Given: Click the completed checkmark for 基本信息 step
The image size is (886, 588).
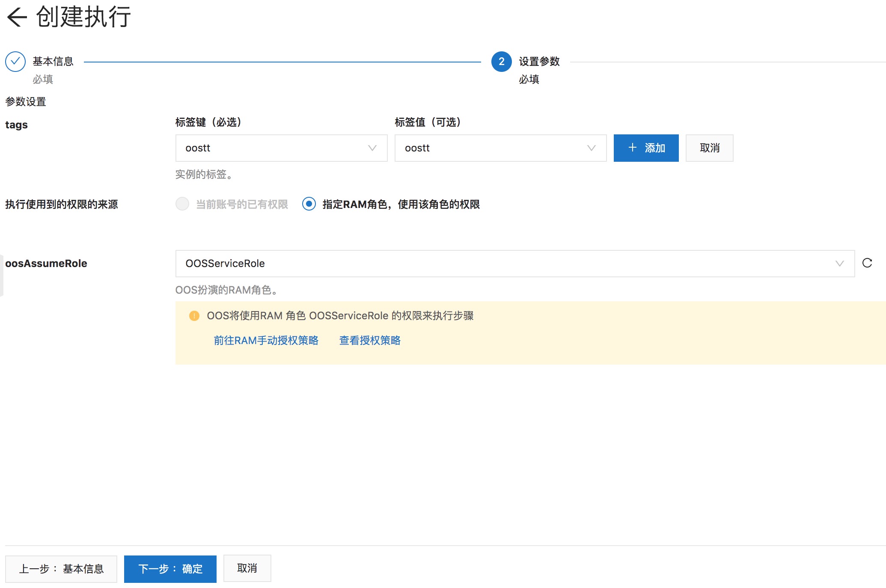Looking at the screenshot, I should pos(15,62).
